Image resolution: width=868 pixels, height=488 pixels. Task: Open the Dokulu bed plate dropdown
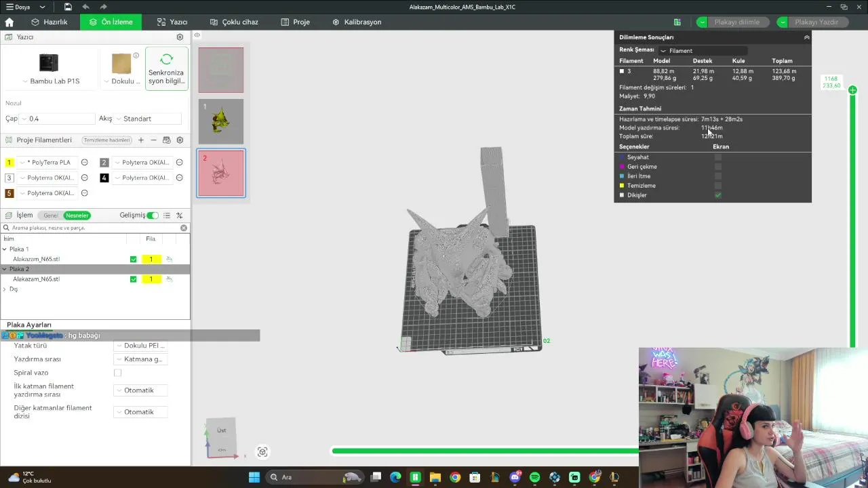[x=122, y=81]
